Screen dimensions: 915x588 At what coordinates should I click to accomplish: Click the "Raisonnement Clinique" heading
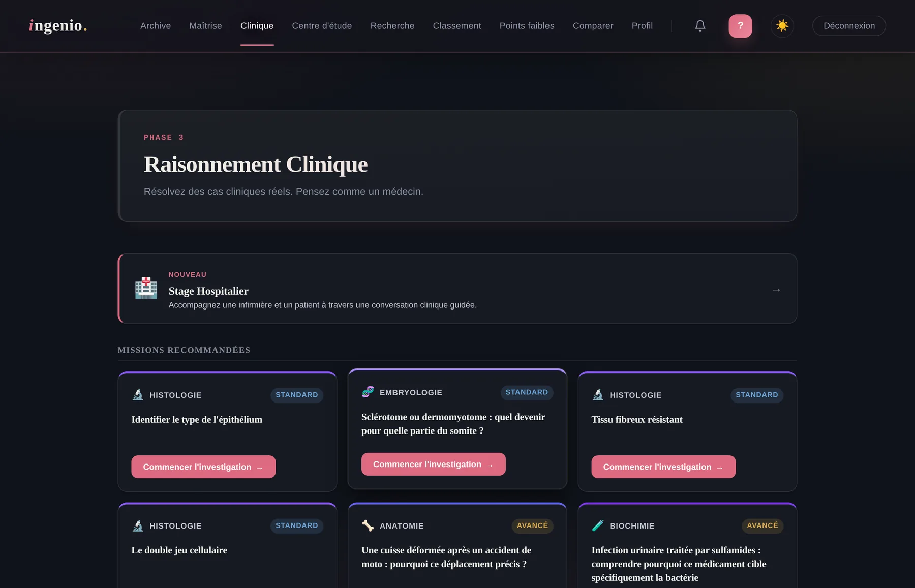coord(256,164)
